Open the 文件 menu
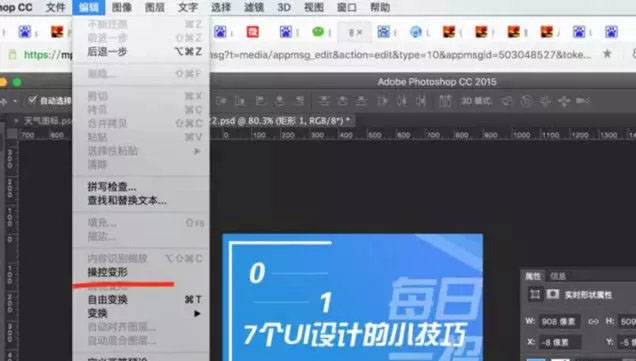Screen dimensions: 636x361 coord(55,7)
